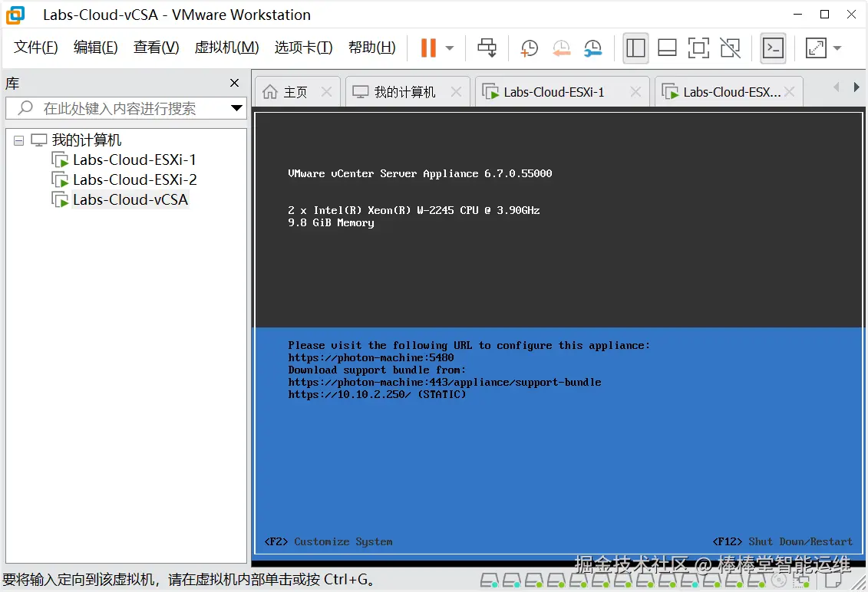Viewport: 868px width, 592px height.
Task: Select Labs-Cloud-vCSA in the library tree
Action: click(x=130, y=199)
